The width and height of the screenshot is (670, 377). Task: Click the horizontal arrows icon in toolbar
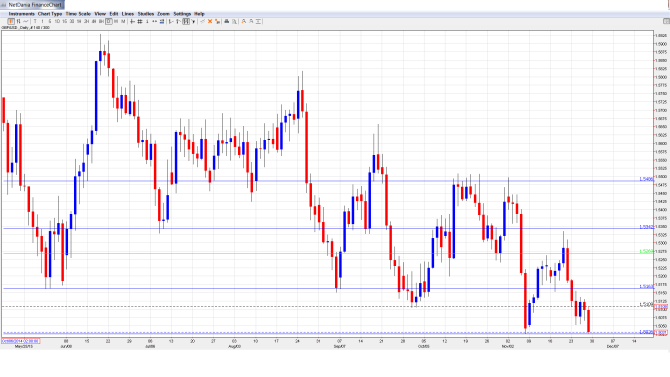click(x=154, y=21)
